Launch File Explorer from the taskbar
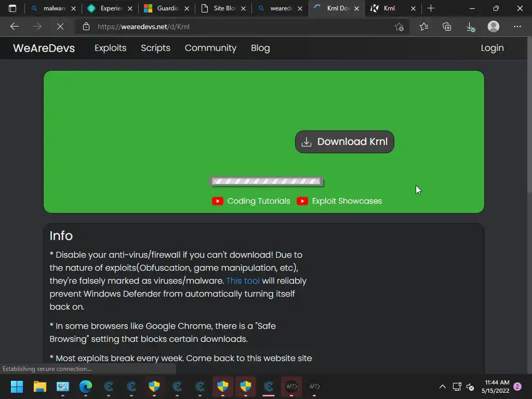Image resolution: width=532 pixels, height=399 pixels. (39, 387)
